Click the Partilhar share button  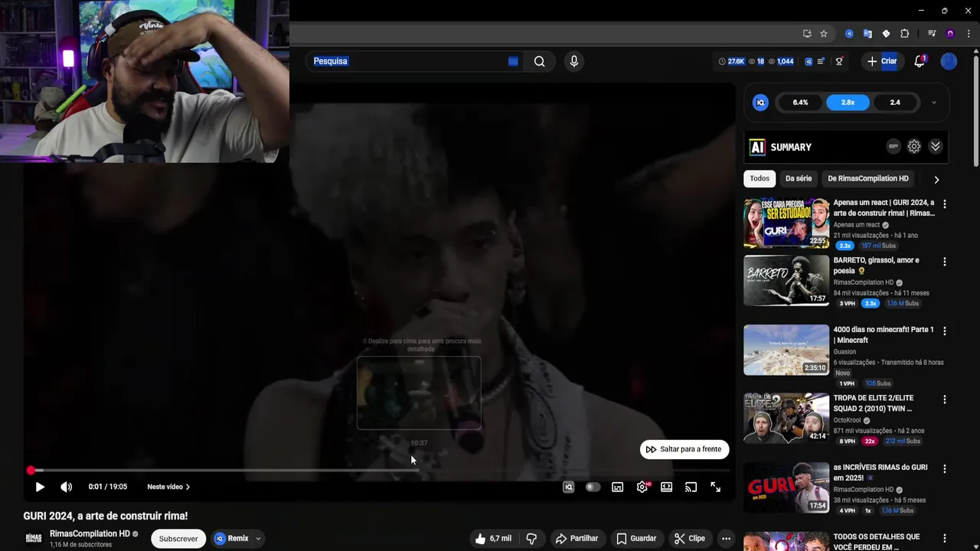click(x=577, y=539)
